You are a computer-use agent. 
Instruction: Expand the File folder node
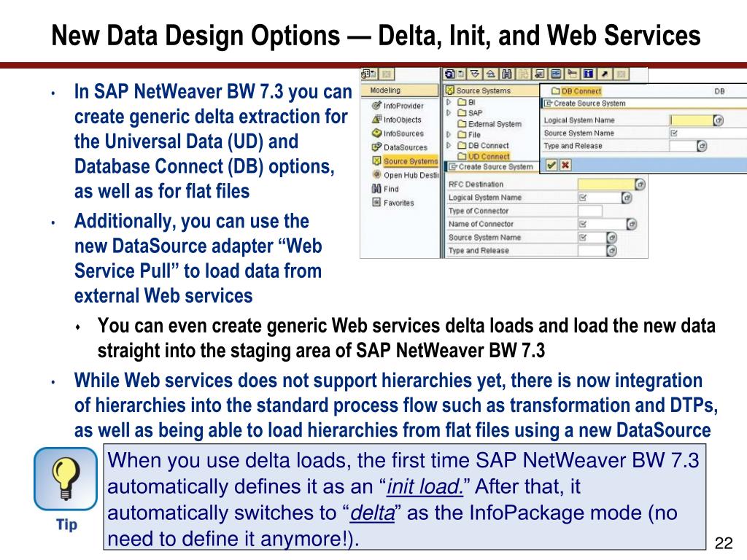click(449, 134)
